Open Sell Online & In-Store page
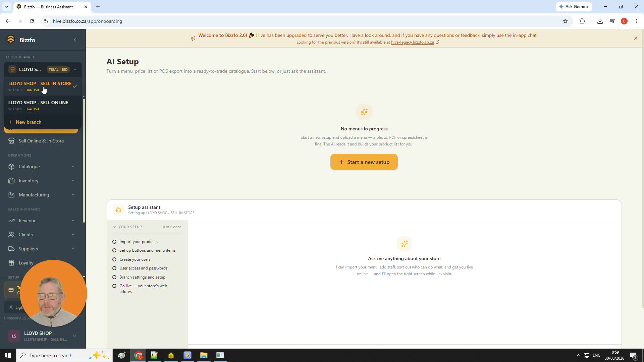Viewport: 644px width, 362px height. click(x=41, y=141)
